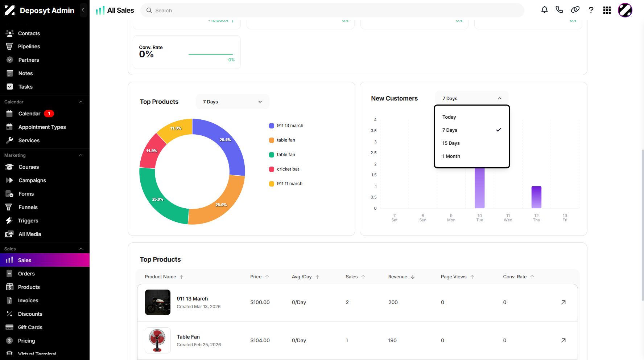The width and height of the screenshot is (644, 360).
Task: Collapse the Marketing sidebar section
Action: (x=81, y=155)
